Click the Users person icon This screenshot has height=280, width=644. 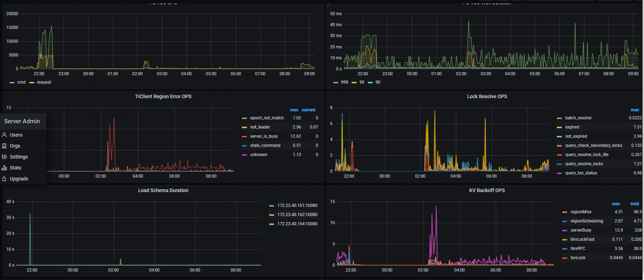pos(4,135)
